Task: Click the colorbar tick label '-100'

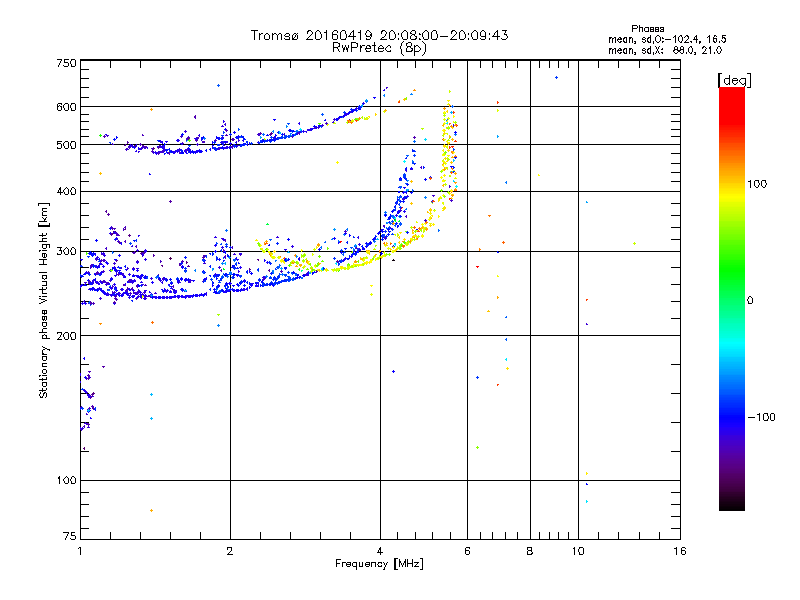Action: point(761,417)
